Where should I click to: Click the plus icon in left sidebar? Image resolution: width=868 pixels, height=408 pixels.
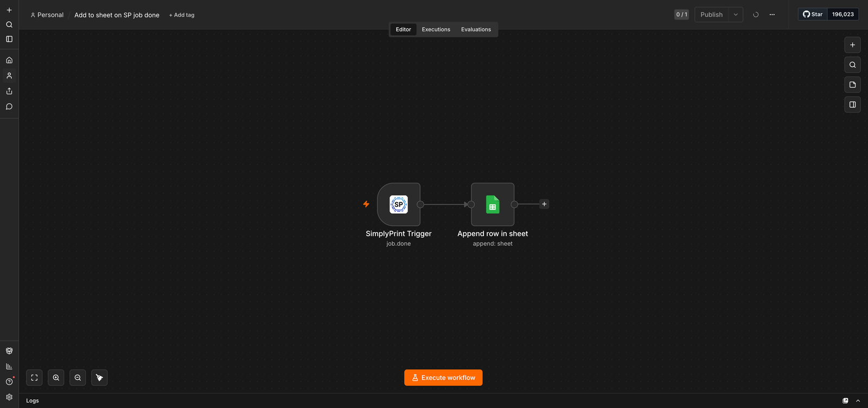pyautogui.click(x=9, y=10)
